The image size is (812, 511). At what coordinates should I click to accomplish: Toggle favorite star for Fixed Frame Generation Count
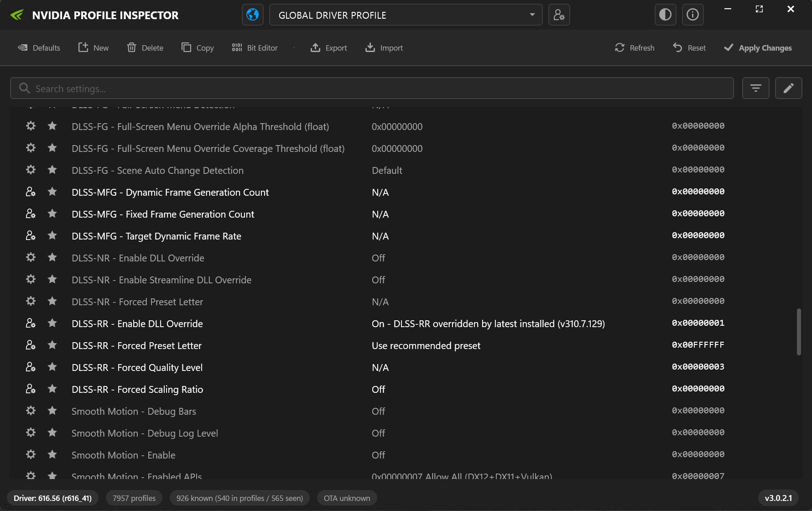(x=52, y=214)
